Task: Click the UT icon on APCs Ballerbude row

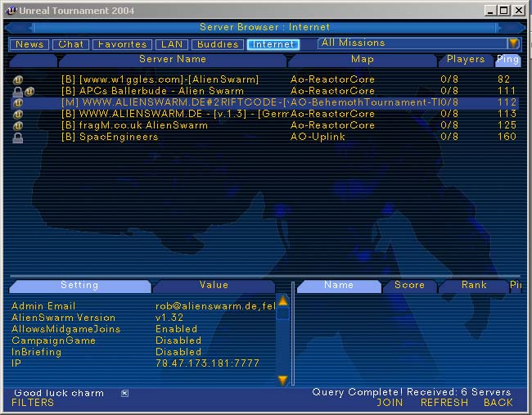Action: pos(29,92)
